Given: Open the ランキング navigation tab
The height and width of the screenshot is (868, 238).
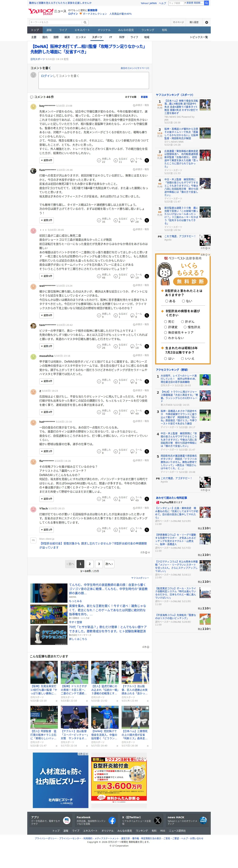Looking at the screenshot, I should coord(148,30).
